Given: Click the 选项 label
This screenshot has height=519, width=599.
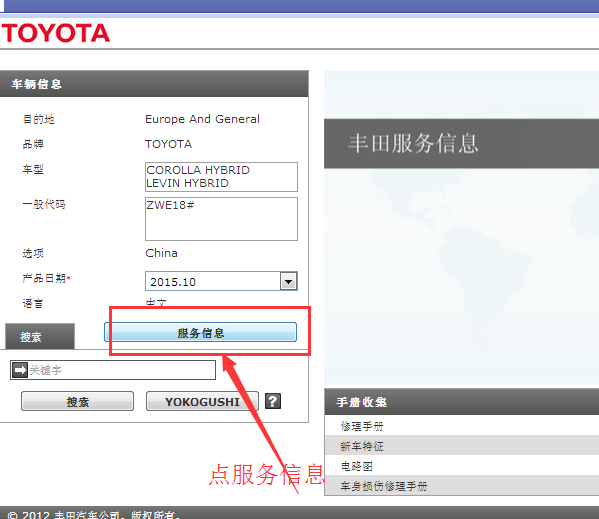Looking at the screenshot, I should pyautogui.click(x=33, y=253).
